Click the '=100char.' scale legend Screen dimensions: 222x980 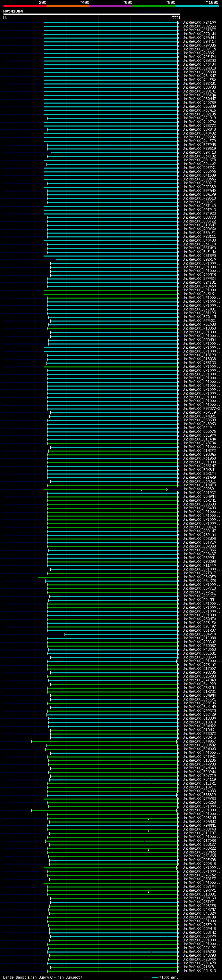(x=168, y=977)
